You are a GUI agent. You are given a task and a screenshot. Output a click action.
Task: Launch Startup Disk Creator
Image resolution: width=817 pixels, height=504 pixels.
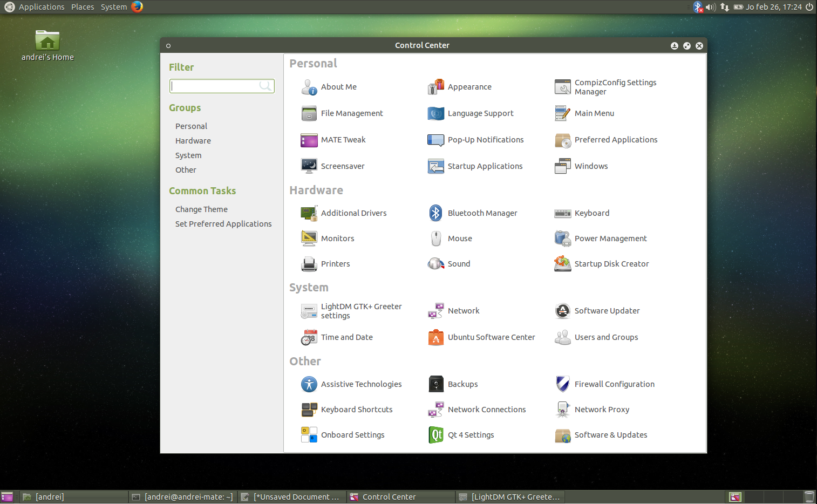(x=611, y=263)
